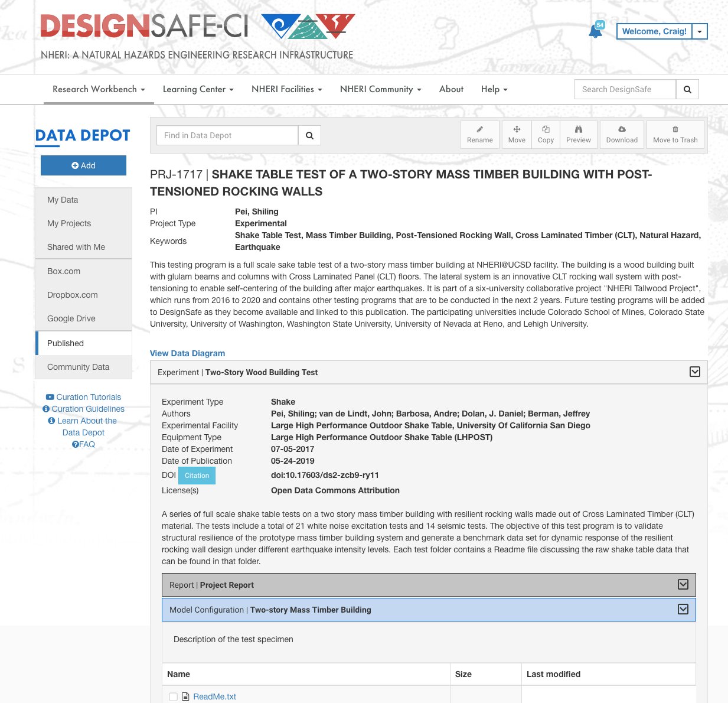Open the Help menu

pyautogui.click(x=494, y=89)
